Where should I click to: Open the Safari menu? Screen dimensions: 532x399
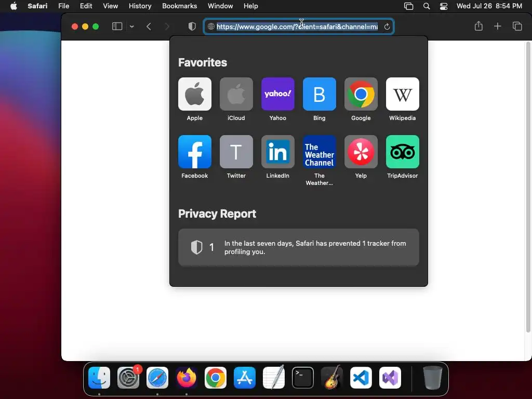point(37,6)
